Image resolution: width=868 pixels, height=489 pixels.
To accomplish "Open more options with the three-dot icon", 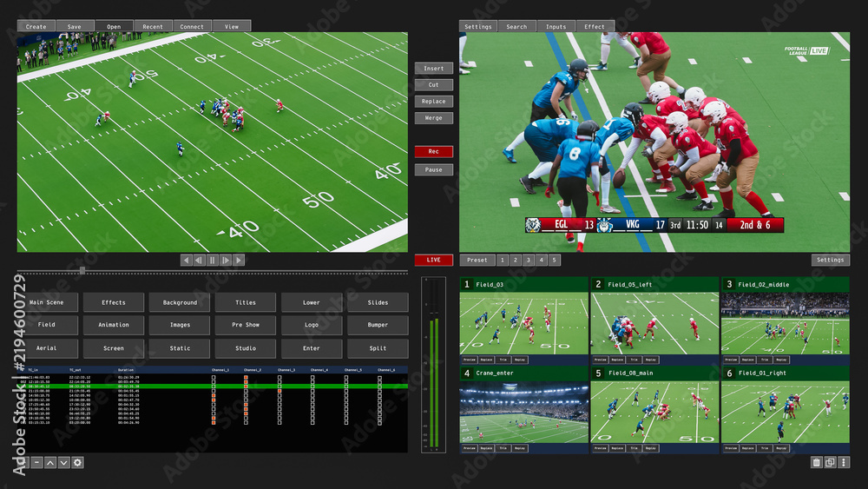I will click(x=844, y=462).
